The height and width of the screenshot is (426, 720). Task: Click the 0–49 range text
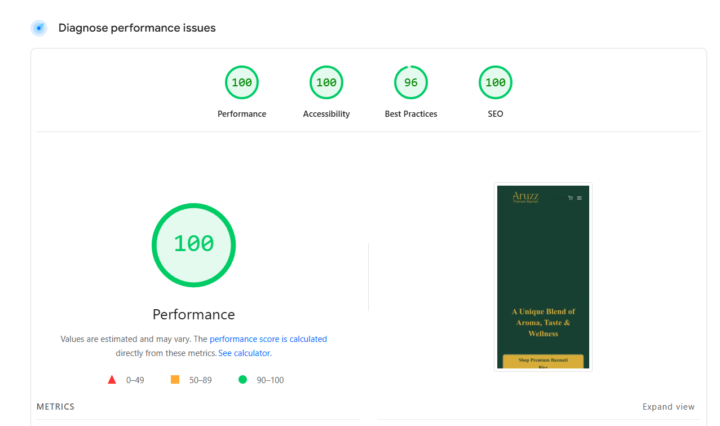pyautogui.click(x=135, y=380)
